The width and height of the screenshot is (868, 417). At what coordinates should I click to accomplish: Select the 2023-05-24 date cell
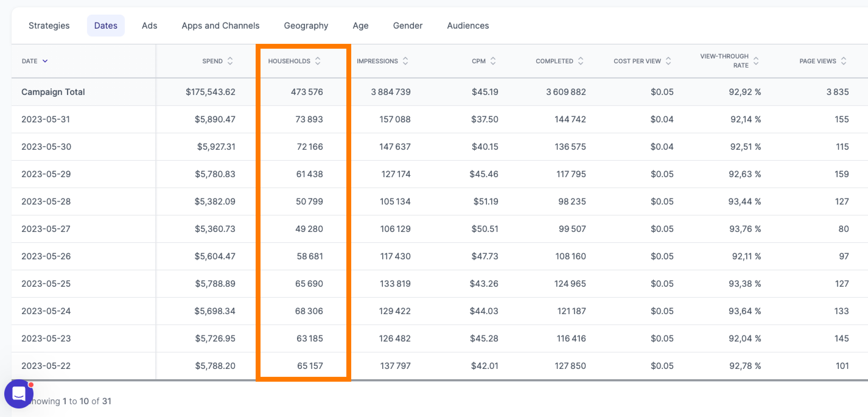pos(46,310)
